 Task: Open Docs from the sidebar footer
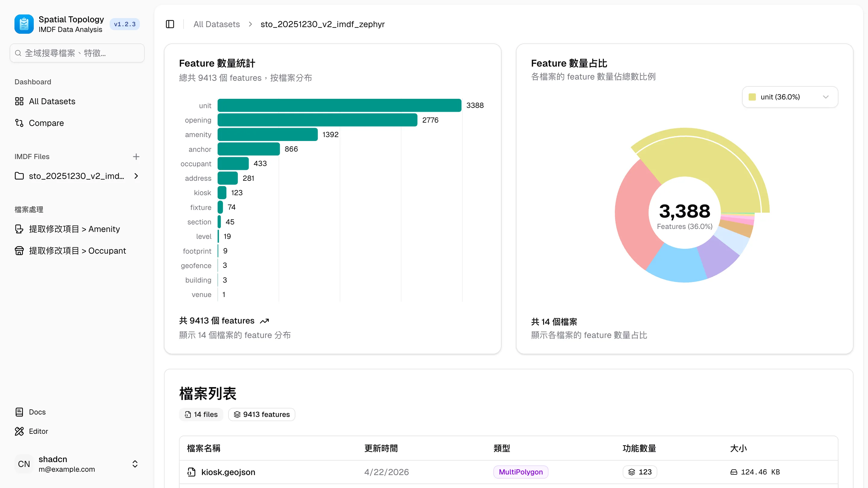[x=37, y=412]
